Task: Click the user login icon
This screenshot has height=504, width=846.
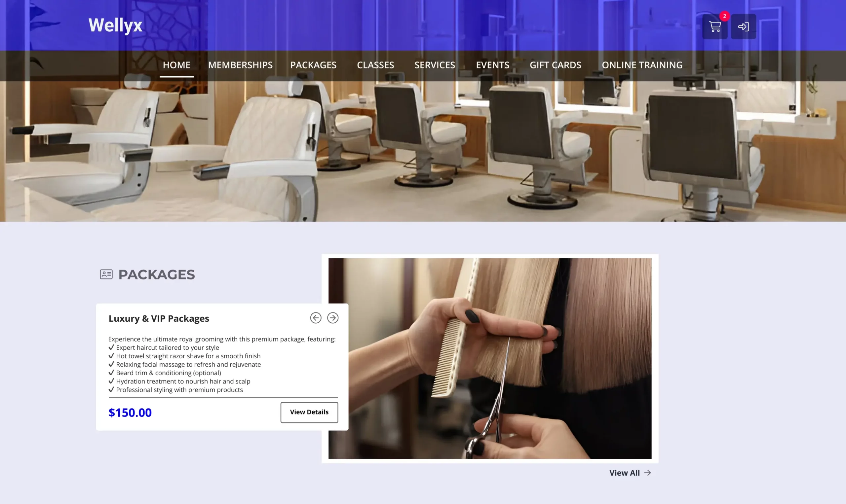Action: click(744, 26)
